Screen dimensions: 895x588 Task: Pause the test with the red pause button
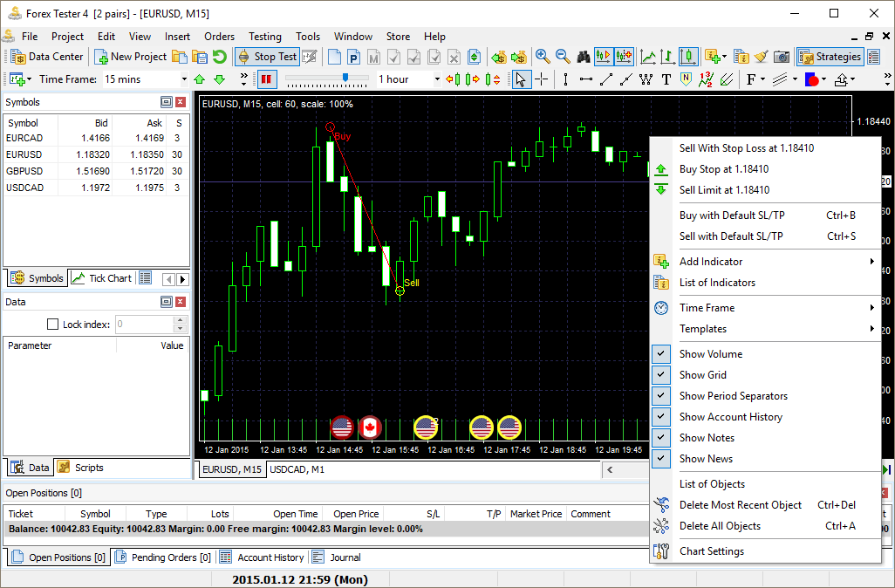pyautogui.click(x=266, y=79)
